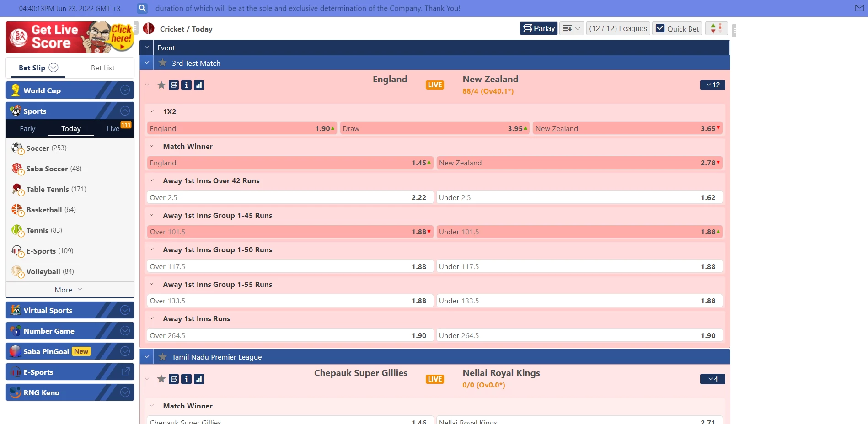Bet New Zealand 3.65 in 1X2

click(x=627, y=128)
